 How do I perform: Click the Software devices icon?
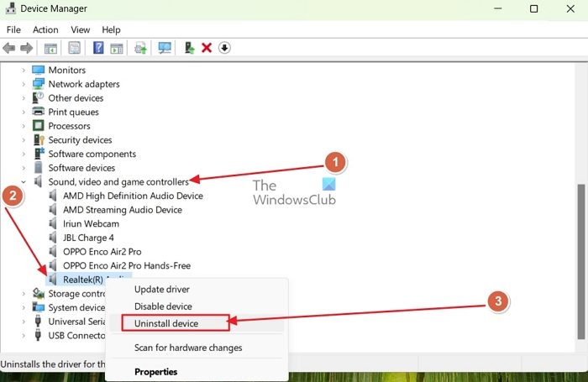39,168
